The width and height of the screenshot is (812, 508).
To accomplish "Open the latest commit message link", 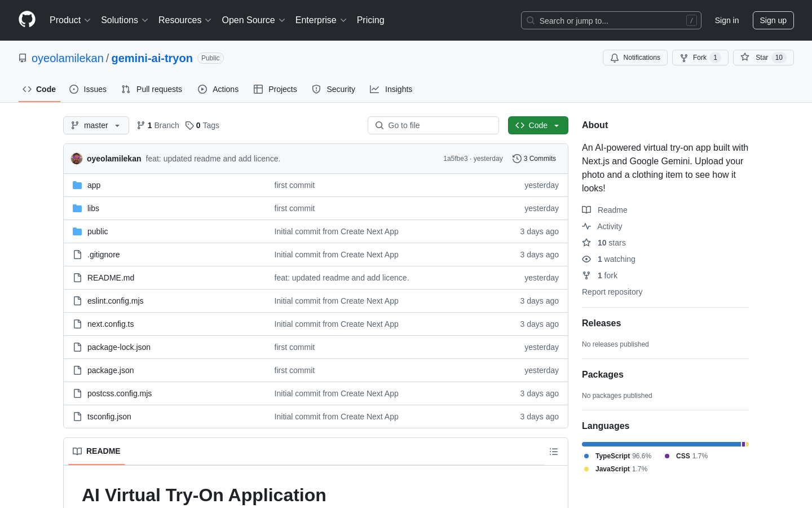I will coord(213,159).
